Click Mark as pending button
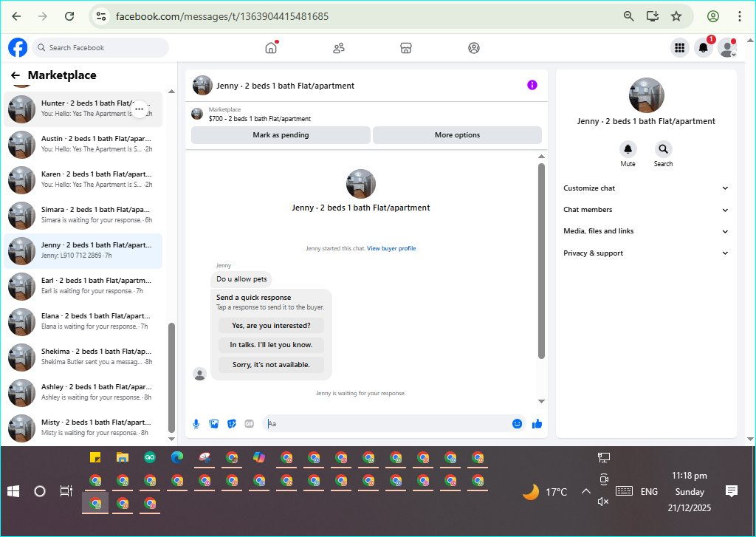Screen dimensions: 756x537 tap(281, 135)
